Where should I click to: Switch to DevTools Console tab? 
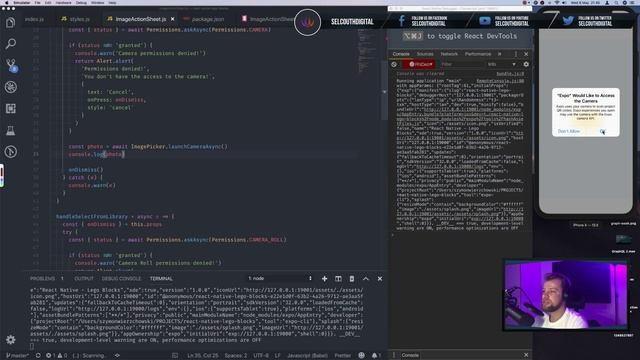tap(401, 54)
